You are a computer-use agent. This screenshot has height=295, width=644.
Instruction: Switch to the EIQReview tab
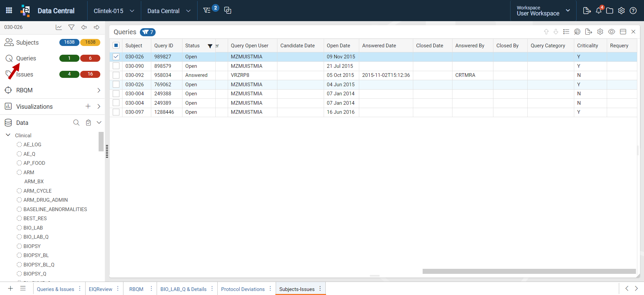click(101, 289)
